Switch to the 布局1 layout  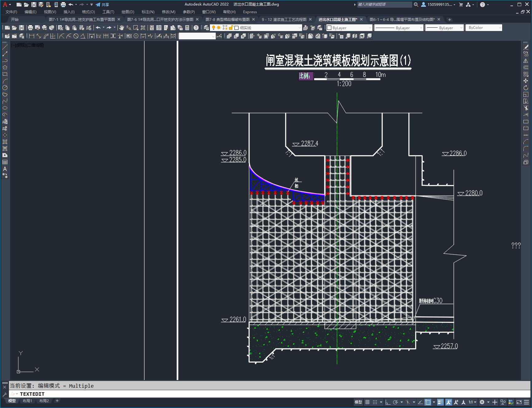point(27,401)
